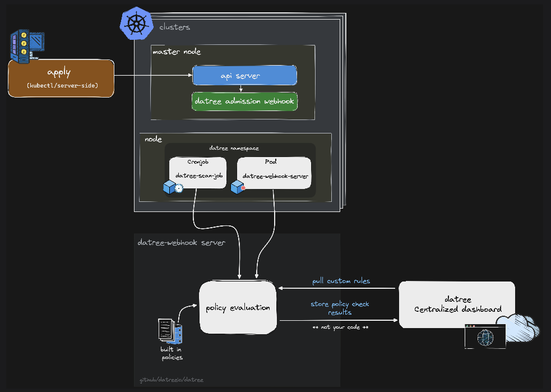
Task: Enable the api server component
Action: click(x=244, y=75)
